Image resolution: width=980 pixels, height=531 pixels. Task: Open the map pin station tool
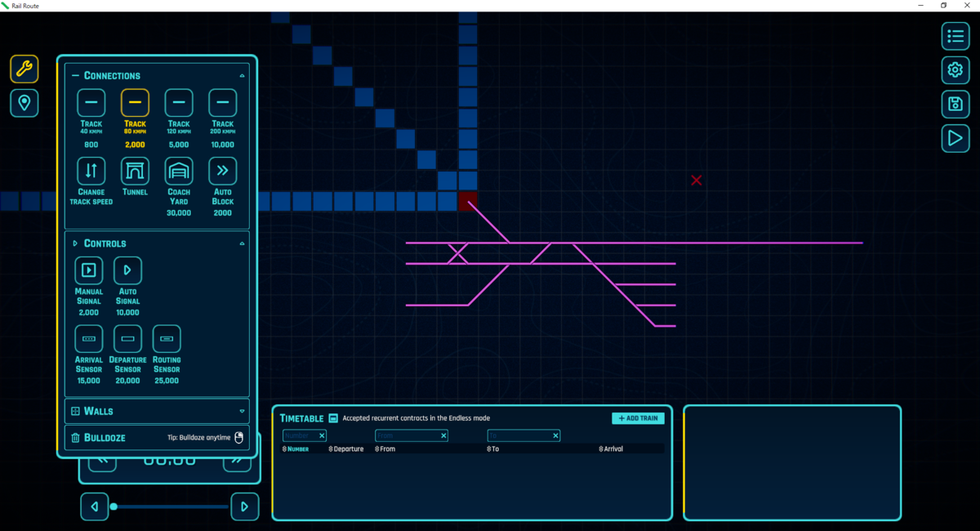[x=24, y=103]
